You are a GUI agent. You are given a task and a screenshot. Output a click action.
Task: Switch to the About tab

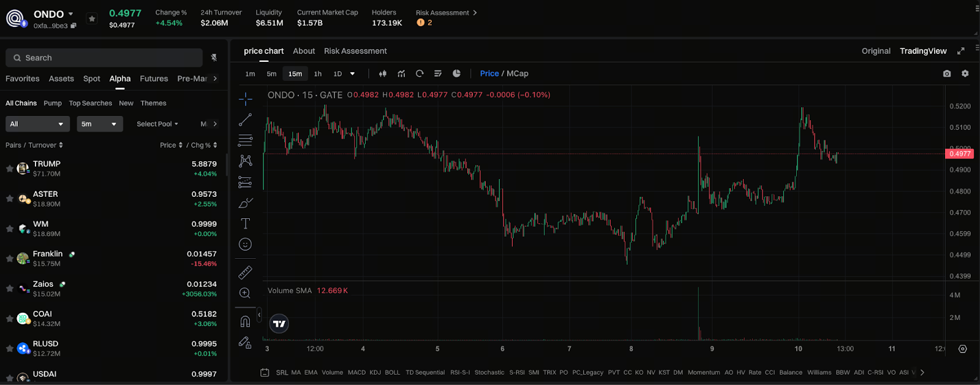point(304,51)
